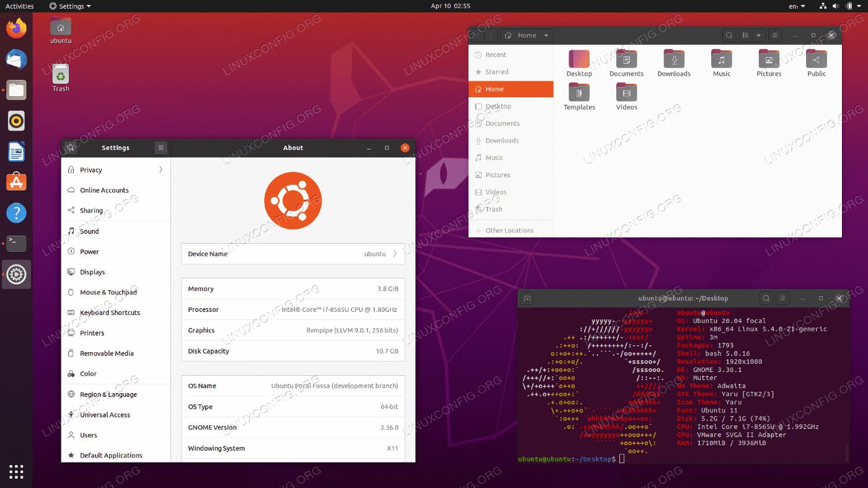
Task: Show the applications grid
Action: coord(16,472)
